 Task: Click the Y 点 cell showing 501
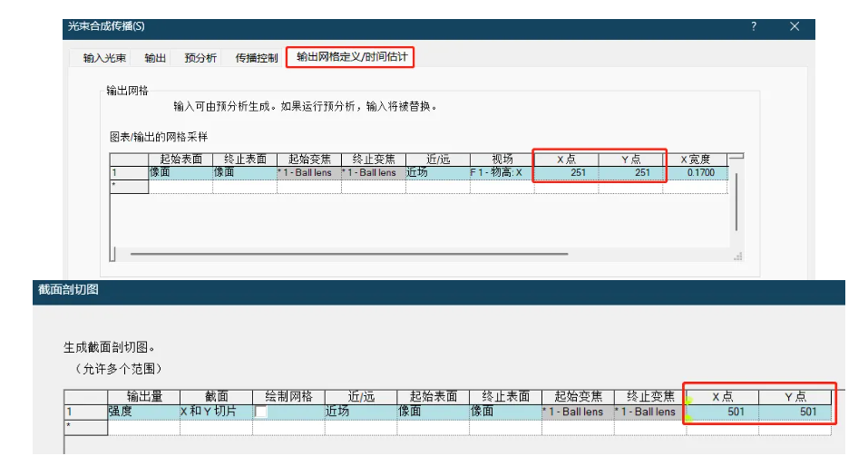click(795, 412)
